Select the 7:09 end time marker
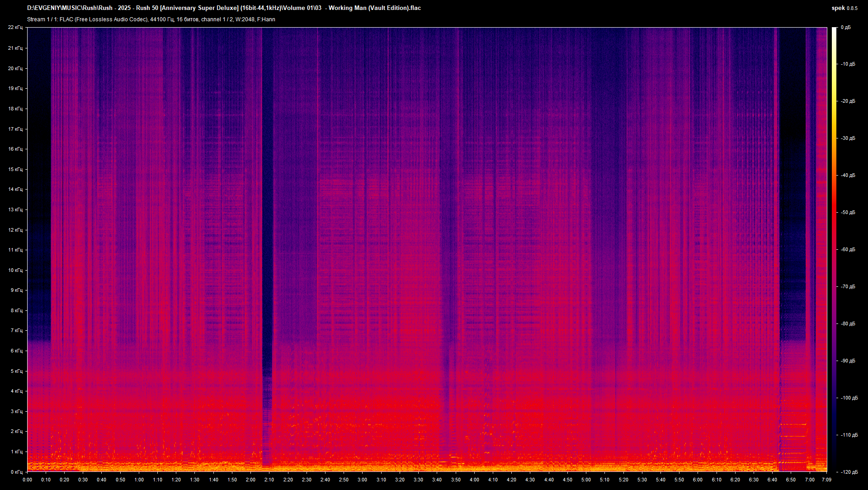 (x=826, y=480)
